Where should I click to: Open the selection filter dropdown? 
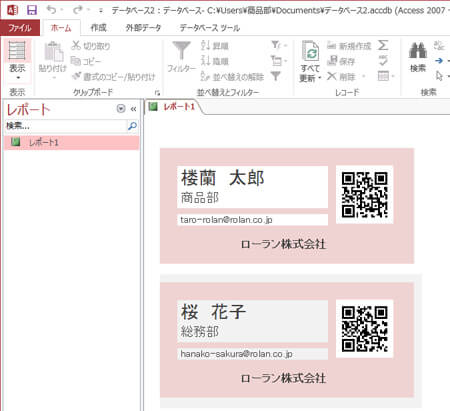tap(279, 45)
